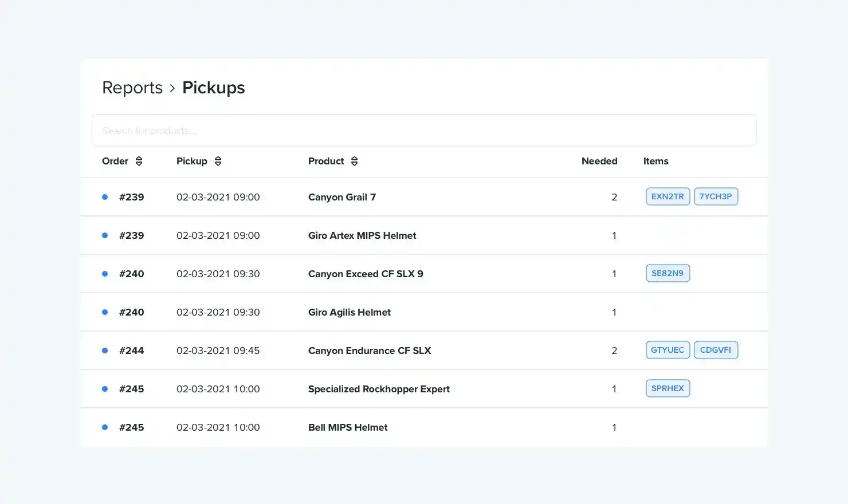Select item 7YCH3P in the Items column
The height and width of the screenshot is (504, 848).
pos(716,196)
